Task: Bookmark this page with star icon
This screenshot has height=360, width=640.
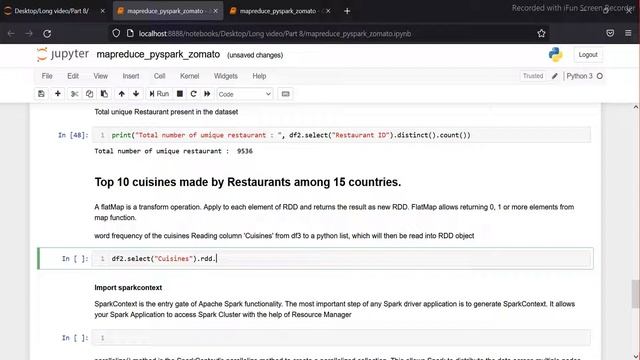Action: point(541,33)
